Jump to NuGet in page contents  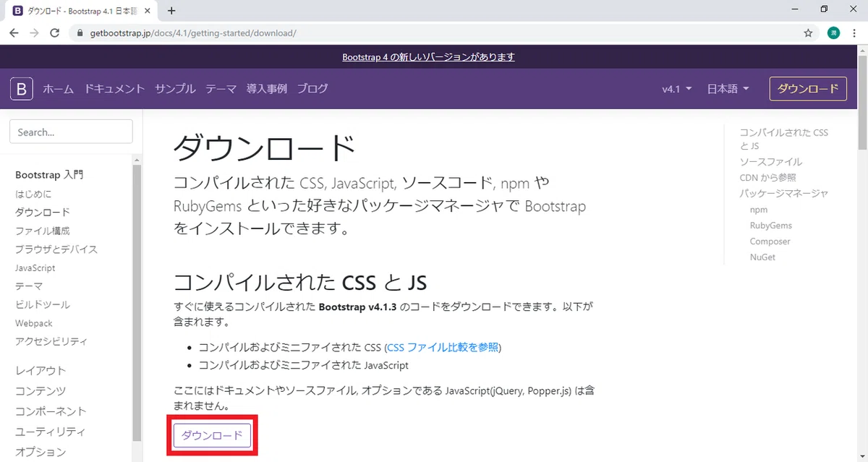tap(762, 257)
